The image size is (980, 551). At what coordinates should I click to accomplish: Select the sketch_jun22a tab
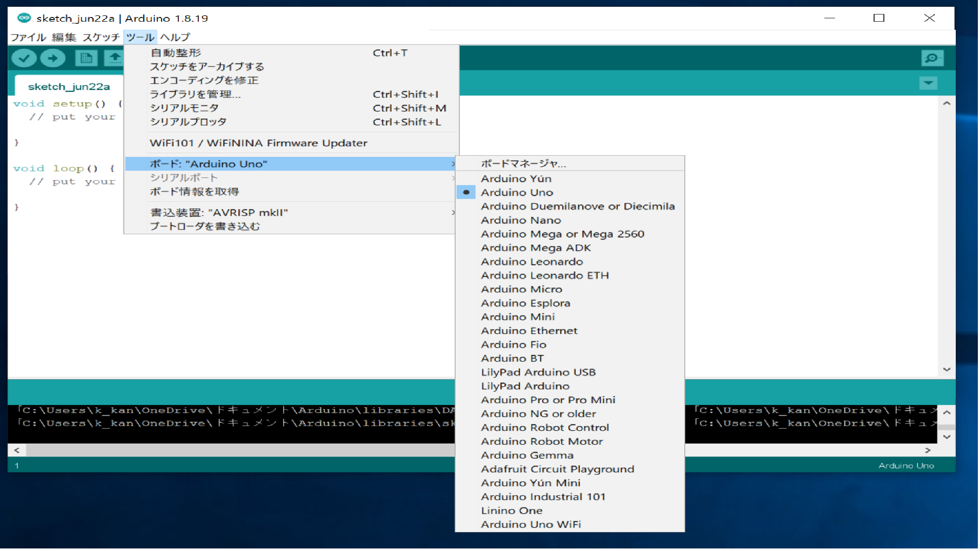[69, 87]
